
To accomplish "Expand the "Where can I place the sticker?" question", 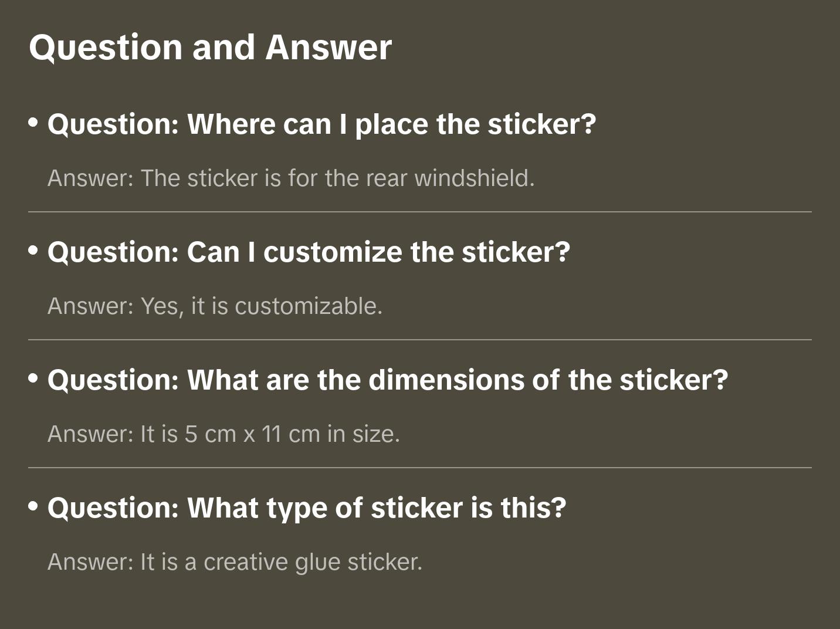I will [321, 124].
